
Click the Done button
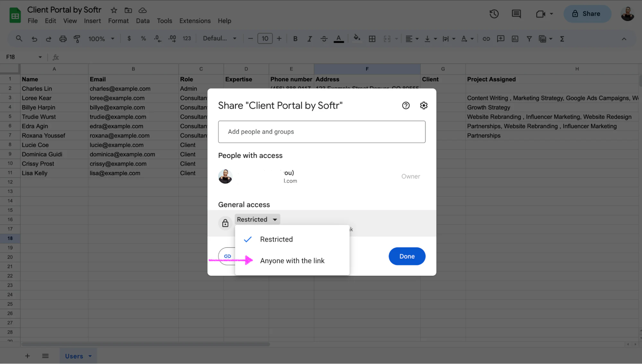point(407,256)
